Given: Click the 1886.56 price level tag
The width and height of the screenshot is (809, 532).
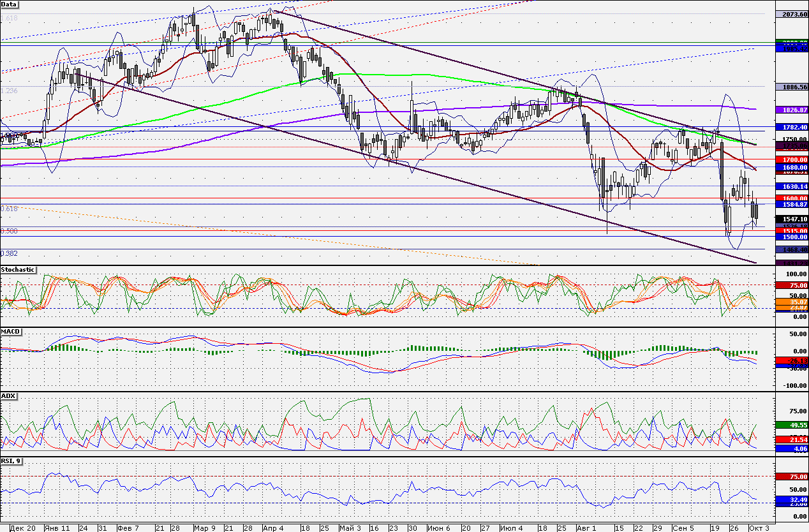Looking at the screenshot, I should click(790, 86).
